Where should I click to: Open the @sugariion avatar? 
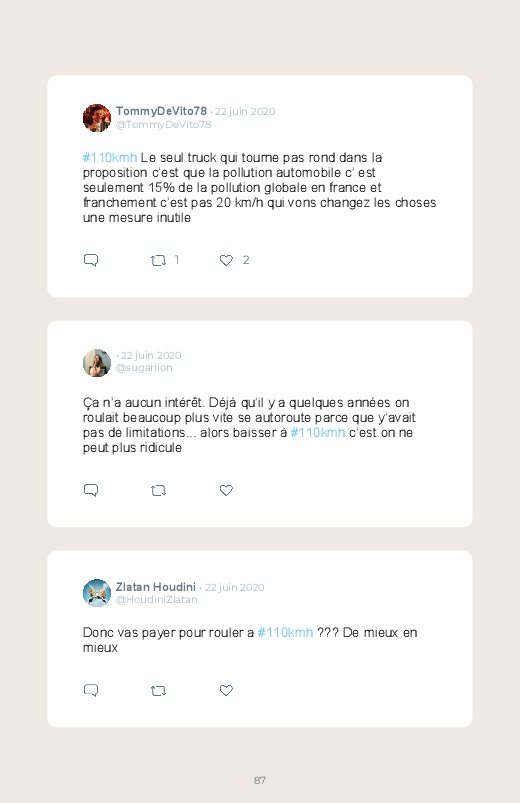tap(97, 363)
